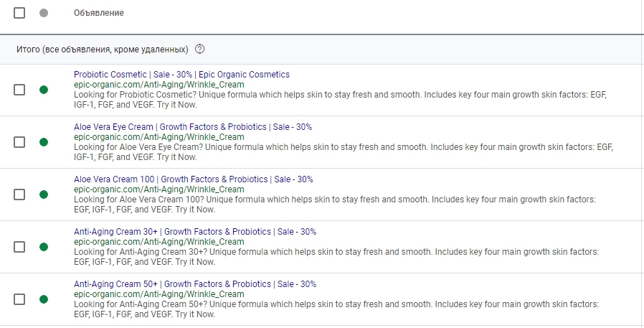Viewport: 644px width, 328px height.
Task: Click description 'Looking for Probiotic Cosmetic?'
Action: (x=340, y=100)
